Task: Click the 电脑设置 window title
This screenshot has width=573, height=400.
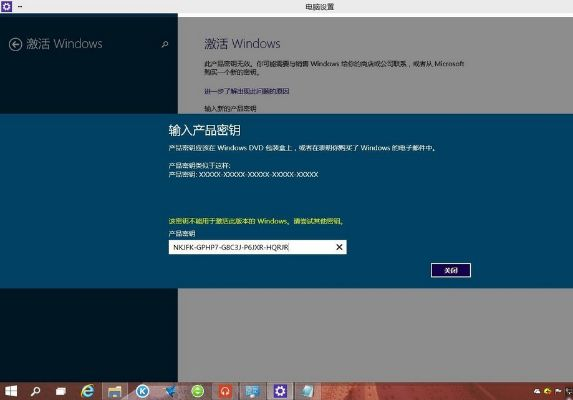Action: [x=320, y=7]
